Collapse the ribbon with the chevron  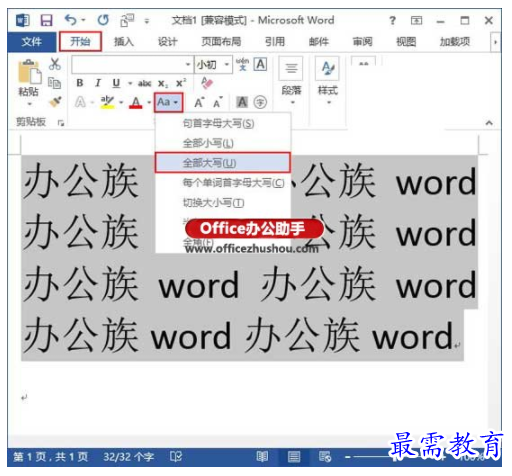[x=489, y=123]
